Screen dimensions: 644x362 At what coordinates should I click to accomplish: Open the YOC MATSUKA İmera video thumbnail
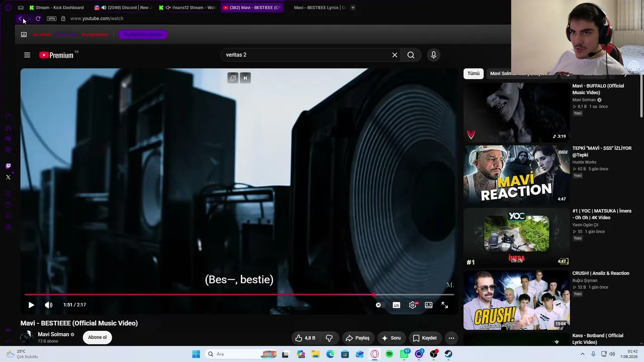click(x=516, y=237)
